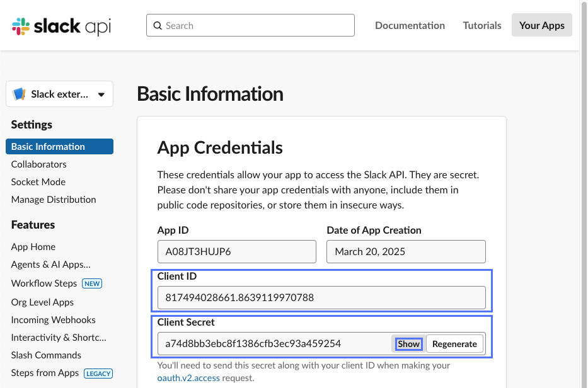Viewport: 588px width, 388px height.
Task: Open Documentation in top navigation
Action: [x=410, y=25]
